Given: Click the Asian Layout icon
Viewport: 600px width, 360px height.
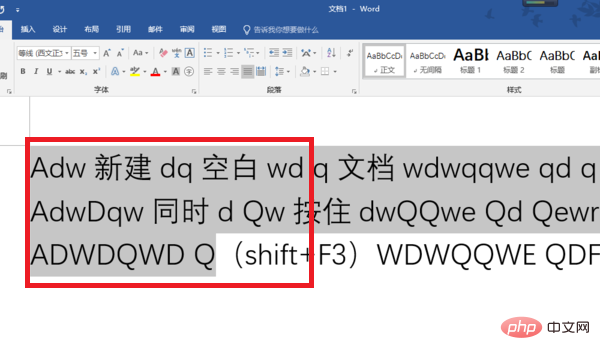Looking at the screenshot, I should pyautogui.click(x=306, y=53).
